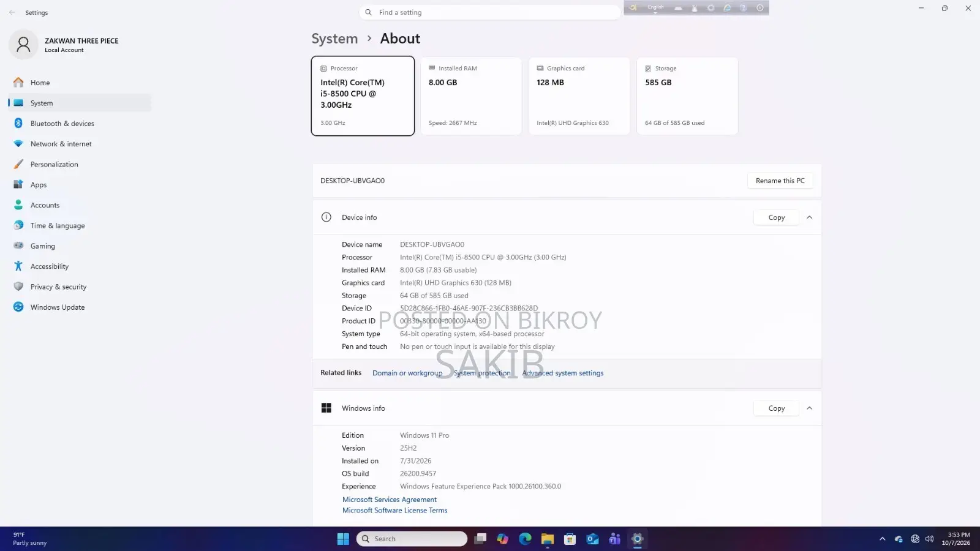Collapse the Windows info section chevron
Viewport: 980px width, 551px height.
pos(810,408)
